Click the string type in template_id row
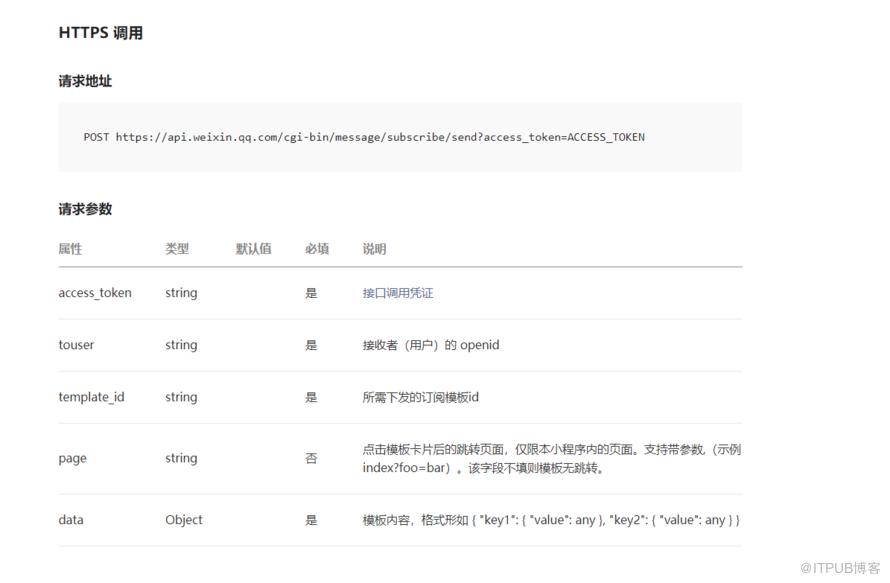 (181, 398)
